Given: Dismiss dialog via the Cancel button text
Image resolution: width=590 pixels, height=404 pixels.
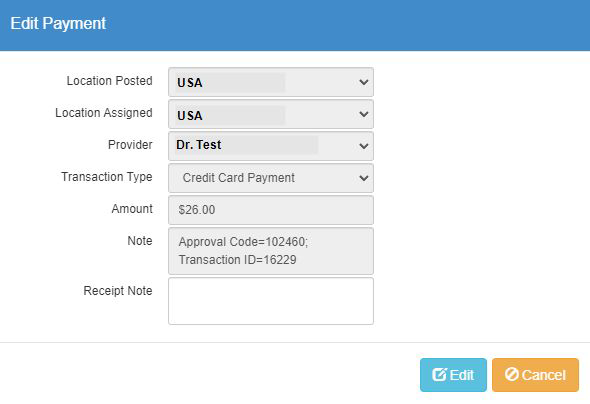Looking at the screenshot, I should click(543, 375).
